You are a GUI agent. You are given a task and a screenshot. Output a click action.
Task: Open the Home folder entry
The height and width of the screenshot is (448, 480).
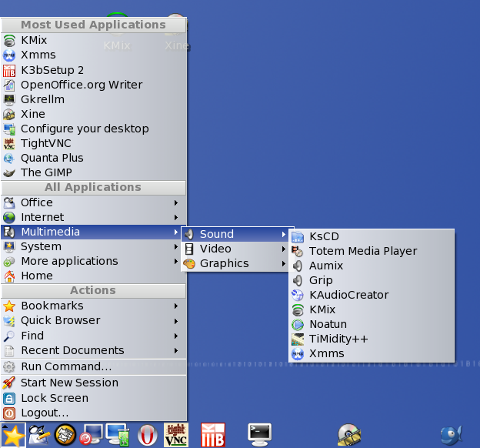coord(93,276)
